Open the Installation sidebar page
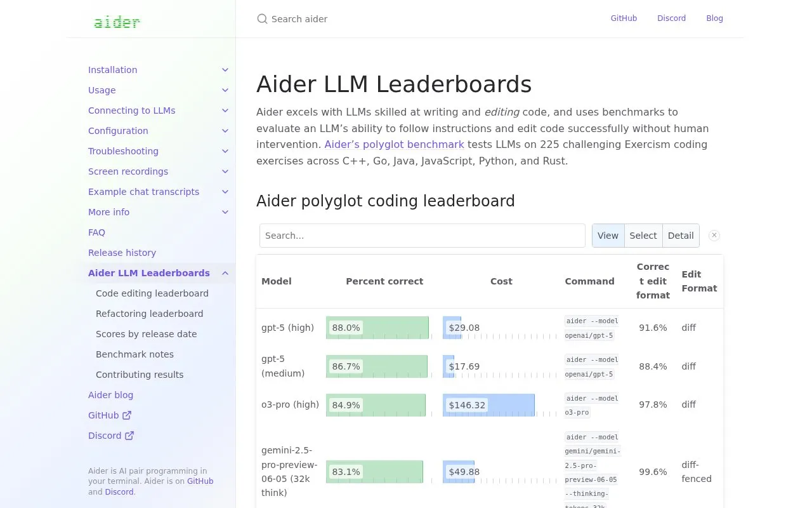This screenshot has width=812, height=508. tap(113, 70)
